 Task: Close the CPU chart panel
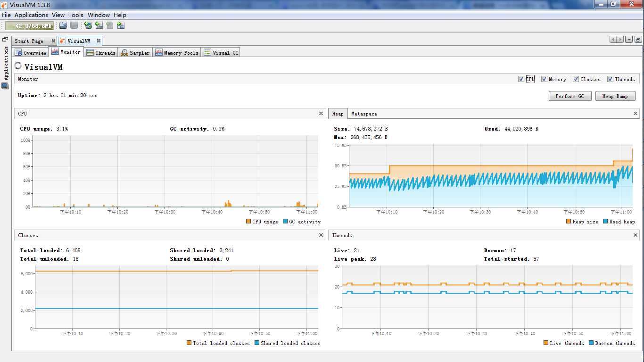(x=321, y=114)
